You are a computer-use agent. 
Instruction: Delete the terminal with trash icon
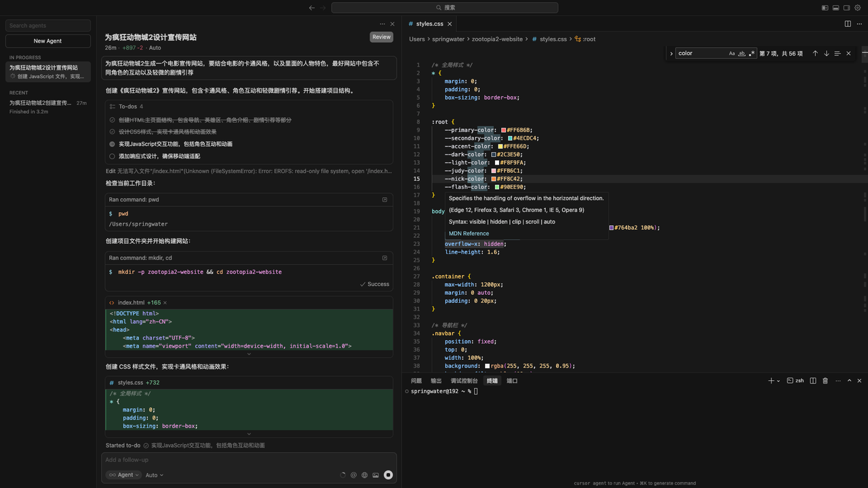(x=825, y=381)
